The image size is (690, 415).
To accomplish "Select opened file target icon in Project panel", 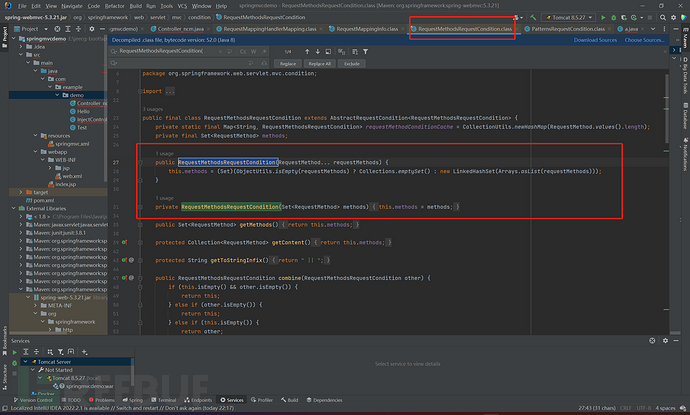I will pyautogui.click(x=57, y=29).
